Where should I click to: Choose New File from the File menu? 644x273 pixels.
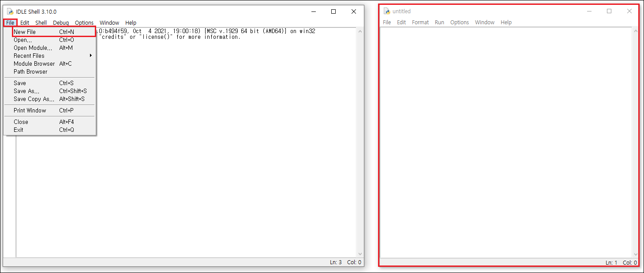50,32
